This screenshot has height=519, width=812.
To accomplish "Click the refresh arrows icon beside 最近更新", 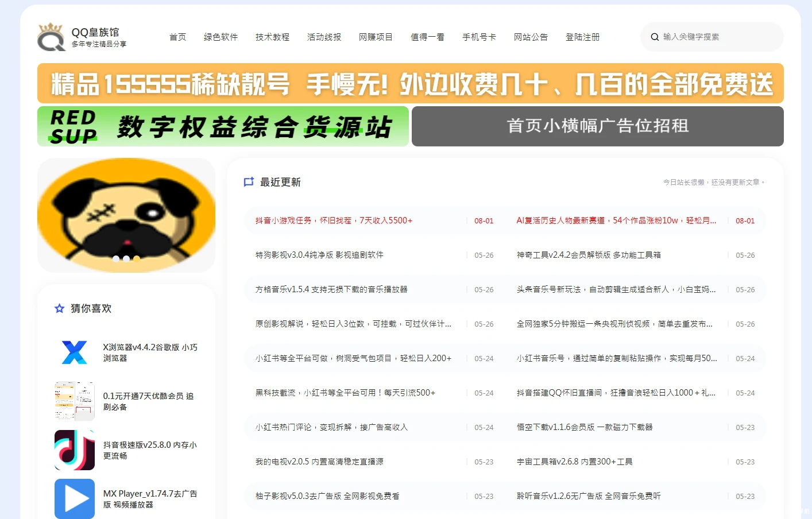I will click(249, 181).
